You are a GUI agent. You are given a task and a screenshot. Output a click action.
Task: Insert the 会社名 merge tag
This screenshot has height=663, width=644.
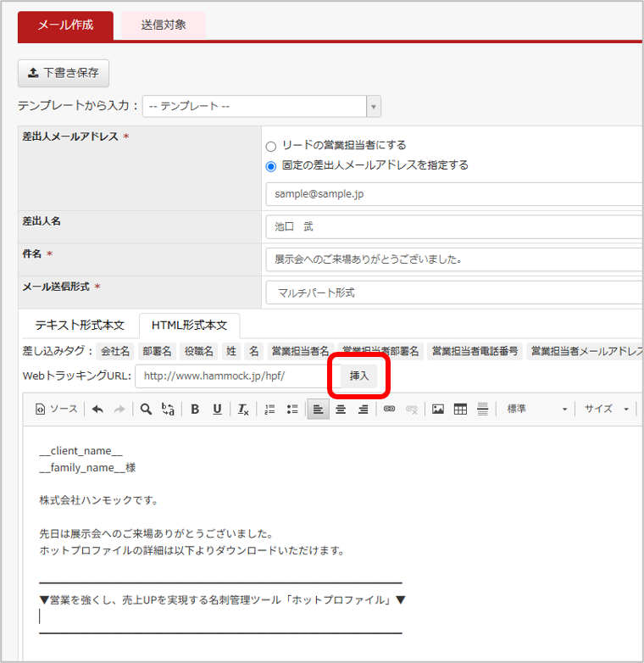click(115, 351)
